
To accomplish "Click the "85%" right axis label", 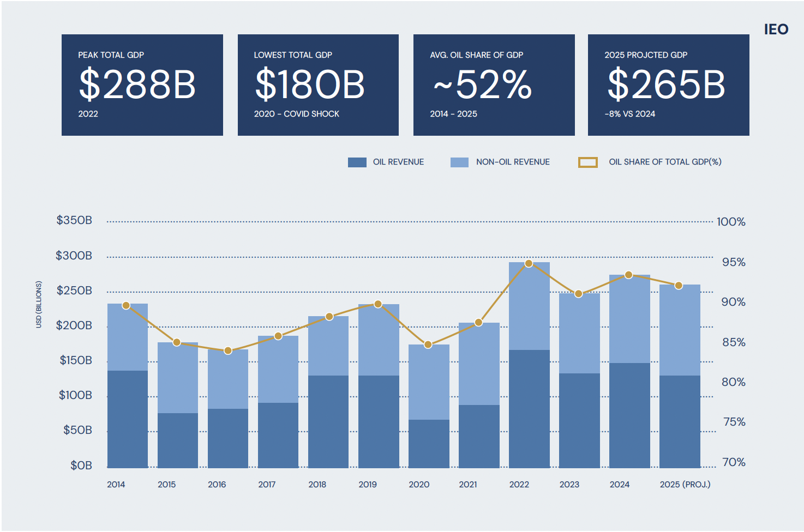I will (734, 342).
